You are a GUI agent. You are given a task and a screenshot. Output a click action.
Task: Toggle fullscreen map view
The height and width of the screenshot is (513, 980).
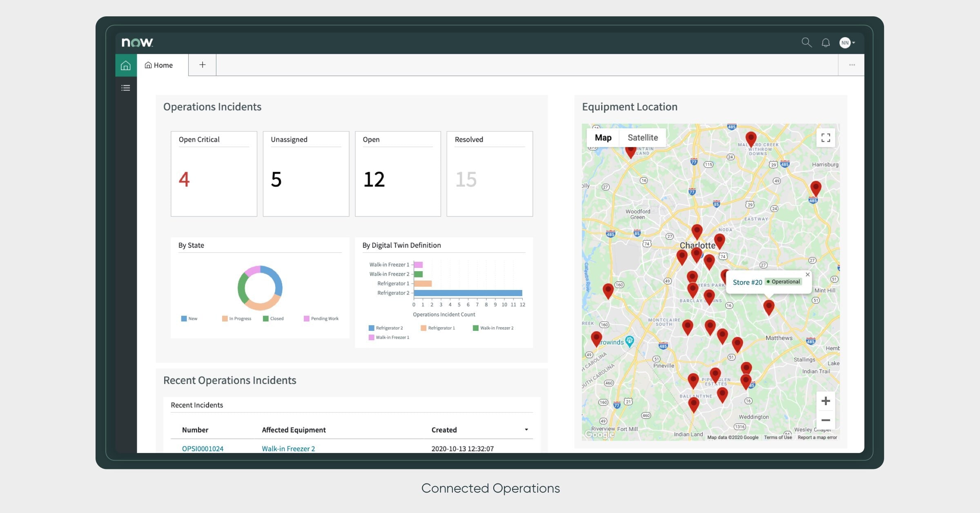point(825,138)
